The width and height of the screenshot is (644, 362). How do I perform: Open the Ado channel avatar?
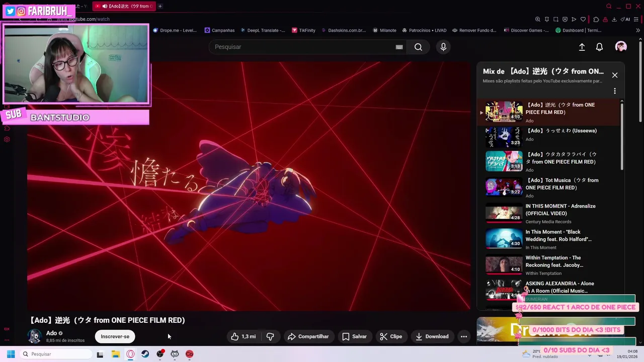[x=34, y=336]
